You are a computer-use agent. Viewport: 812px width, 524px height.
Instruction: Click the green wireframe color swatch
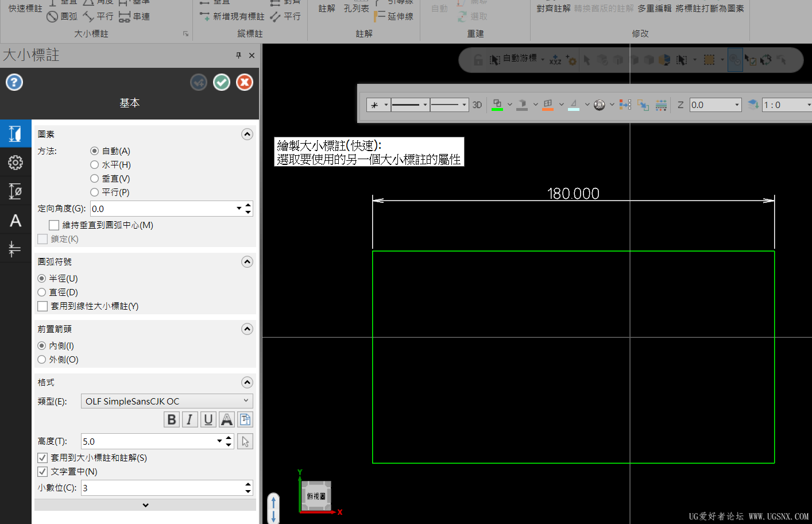tap(497, 105)
